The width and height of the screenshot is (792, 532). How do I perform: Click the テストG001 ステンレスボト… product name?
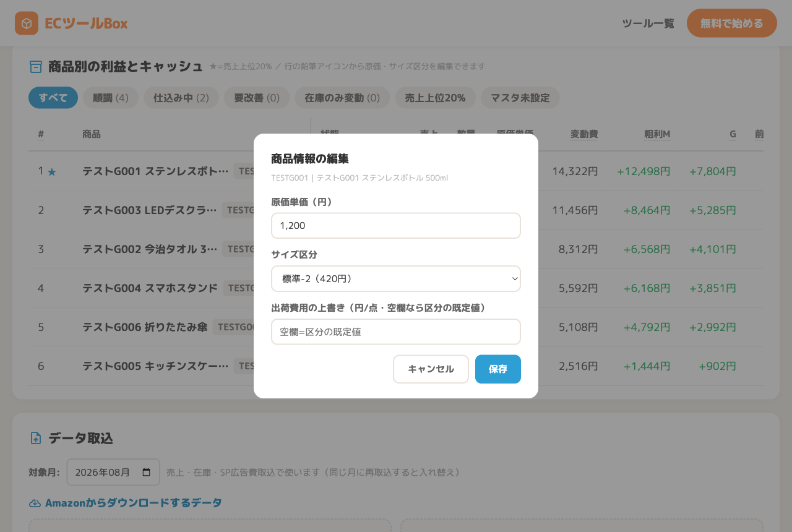click(155, 171)
